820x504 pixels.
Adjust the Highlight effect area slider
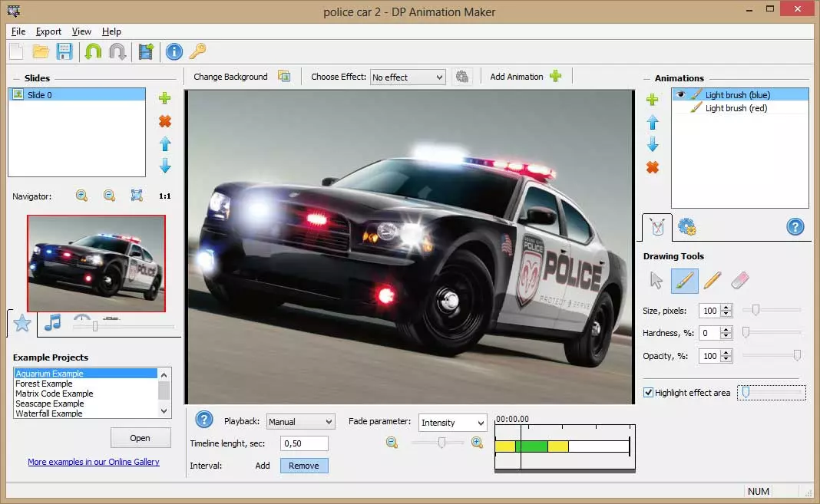[x=746, y=392]
